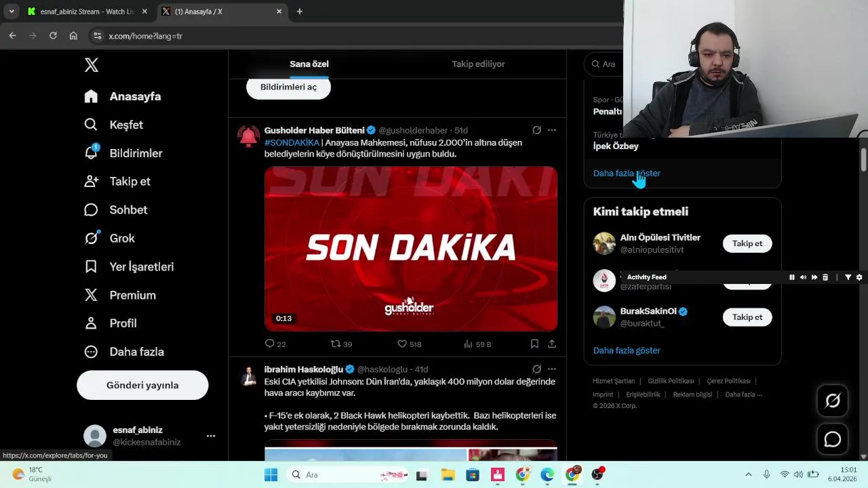Image resolution: width=868 pixels, height=488 pixels.
Task: Click Daha fazla göster under trends
Action: (x=627, y=174)
